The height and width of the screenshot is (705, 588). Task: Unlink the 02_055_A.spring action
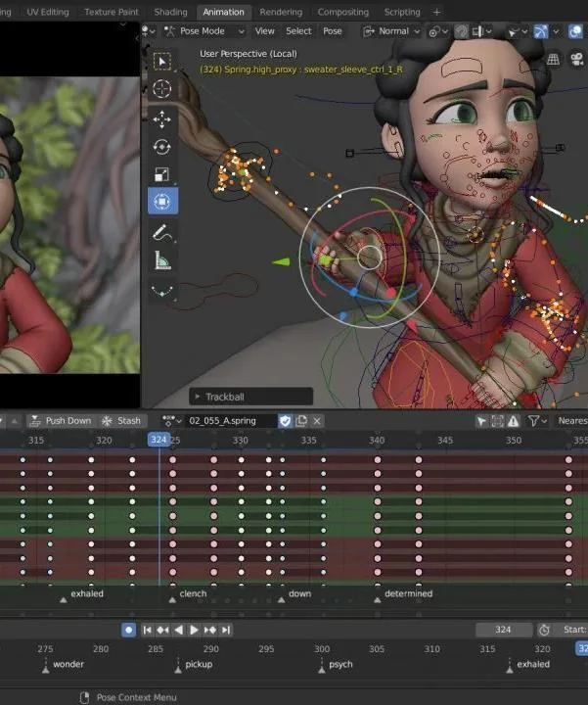pyautogui.click(x=317, y=421)
